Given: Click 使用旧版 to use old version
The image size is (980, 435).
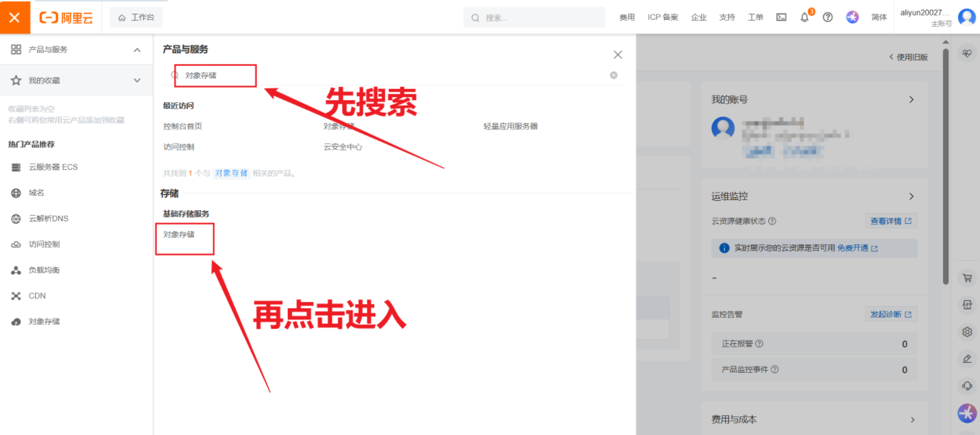Looking at the screenshot, I should tap(908, 58).
